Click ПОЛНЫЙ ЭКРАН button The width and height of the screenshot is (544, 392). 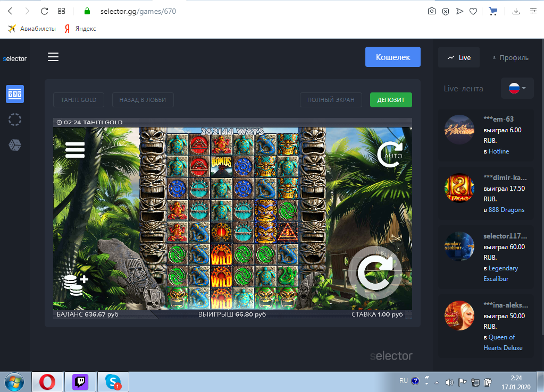[331, 100]
